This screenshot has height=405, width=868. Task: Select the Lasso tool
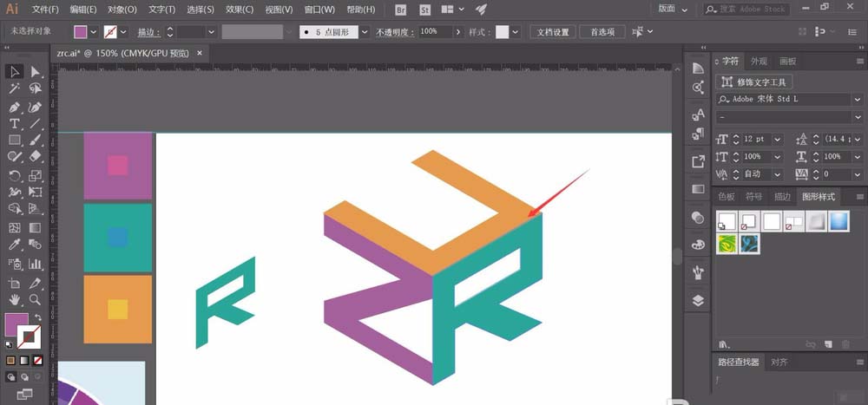click(x=36, y=88)
